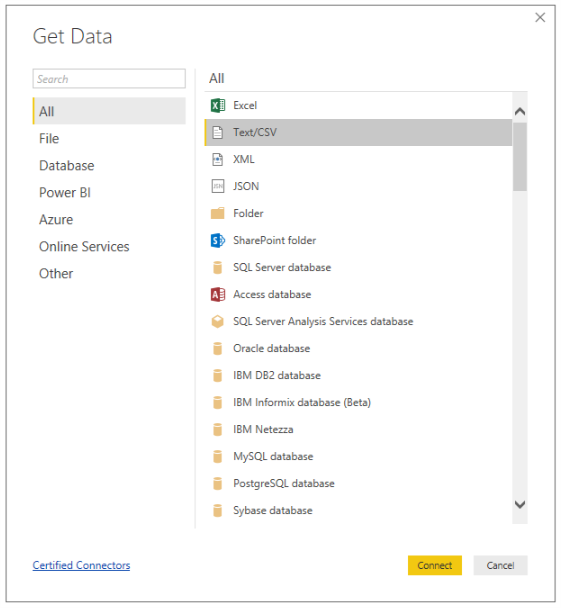The image size is (561, 608).
Task: Choose the JSON label
Action: pyautogui.click(x=246, y=187)
